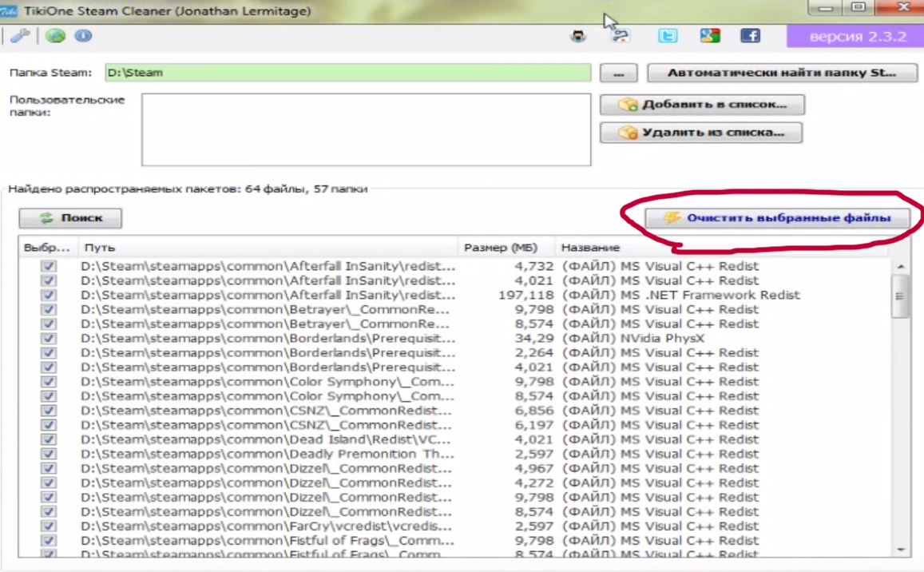
Task: Click the browse '...' button
Action: click(x=618, y=73)
